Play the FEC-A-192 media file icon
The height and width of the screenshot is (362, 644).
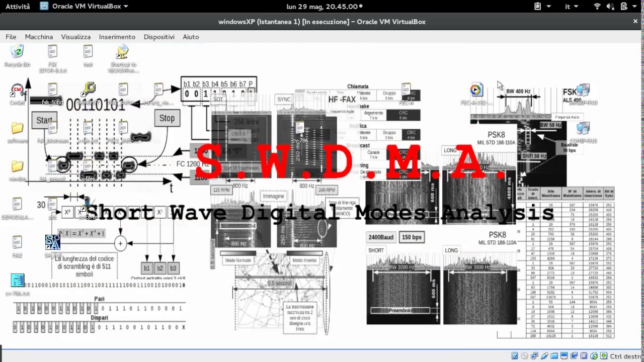pyautogui.click(x=476, y=90)
